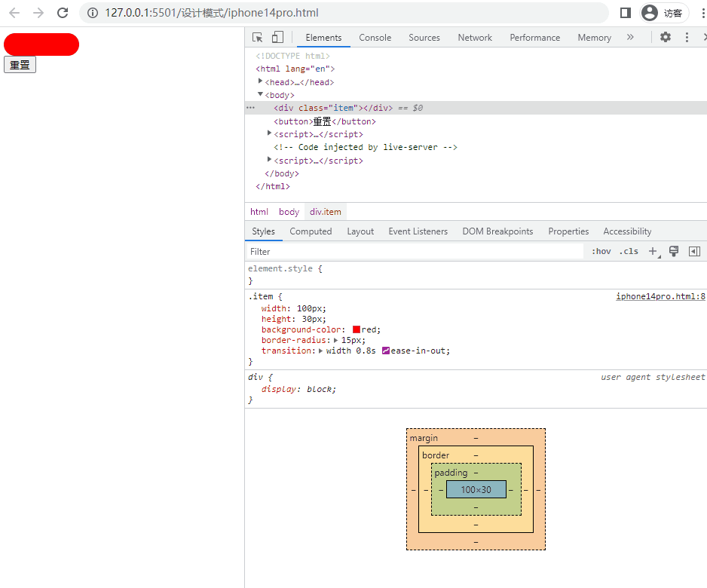Click the red pill-shaped item on the page
Viewport: 707px width, 588px height.
click(x=41, y=44)
